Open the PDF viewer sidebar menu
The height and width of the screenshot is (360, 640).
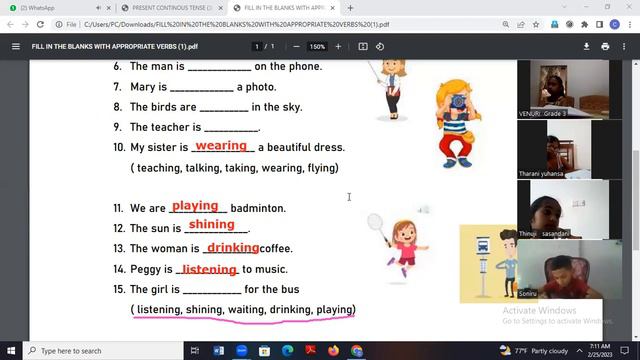point(16,47)
